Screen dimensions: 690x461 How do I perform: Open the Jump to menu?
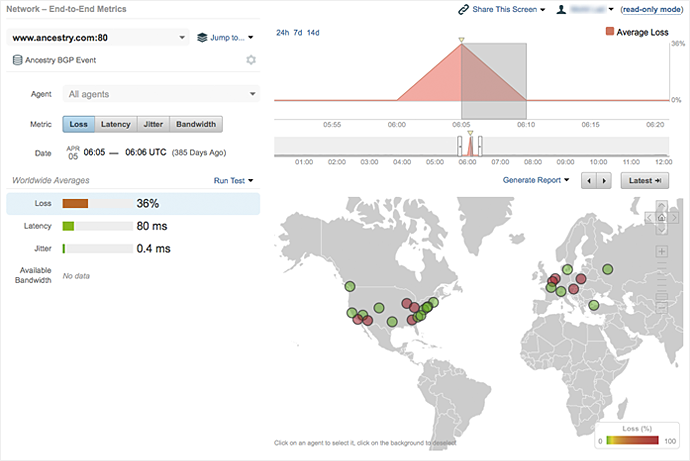pyautogui.click(x=226, y=38)
